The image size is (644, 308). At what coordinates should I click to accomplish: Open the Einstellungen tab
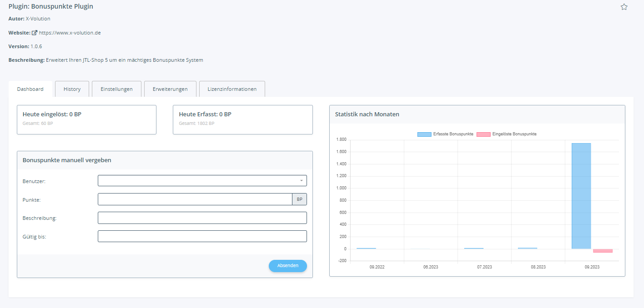(116, 89)
